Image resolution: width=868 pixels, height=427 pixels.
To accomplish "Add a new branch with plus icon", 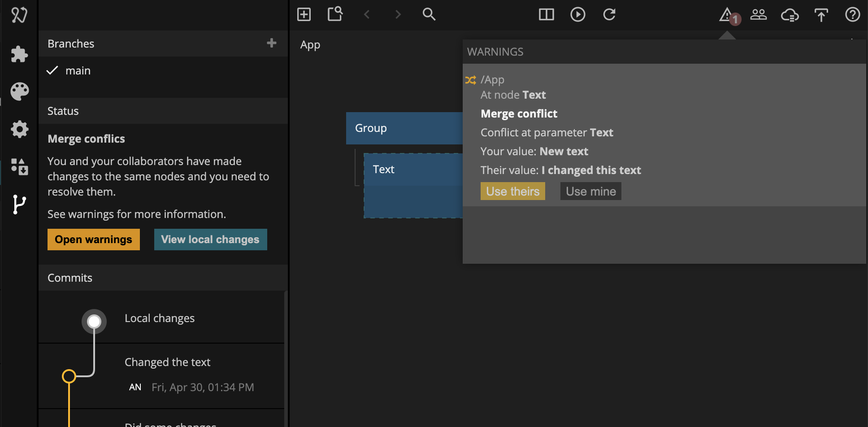I will point(271,43).
